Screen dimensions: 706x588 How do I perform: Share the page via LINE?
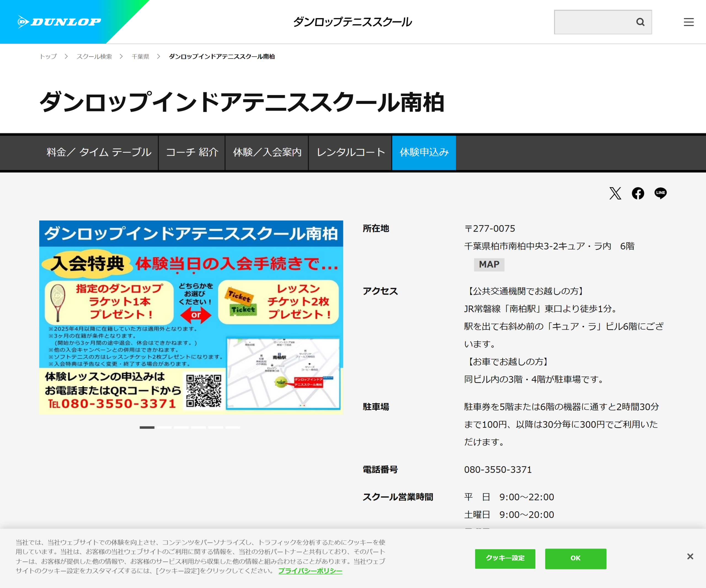tap(660, 193)
